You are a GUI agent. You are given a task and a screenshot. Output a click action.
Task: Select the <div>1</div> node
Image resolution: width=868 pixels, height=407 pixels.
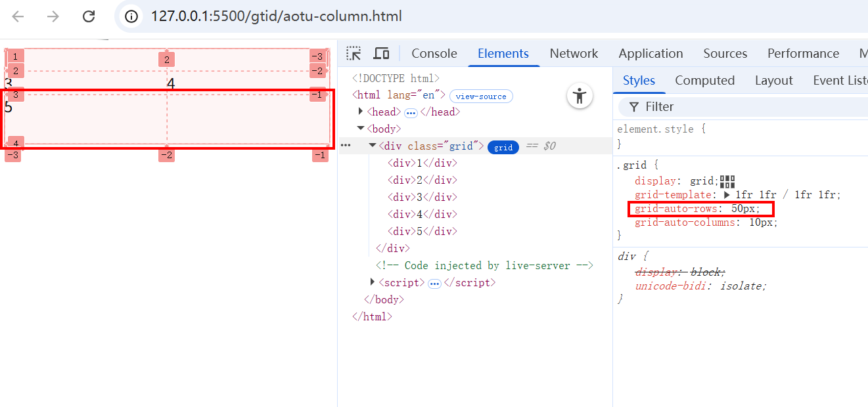click(x=422, y=163)
